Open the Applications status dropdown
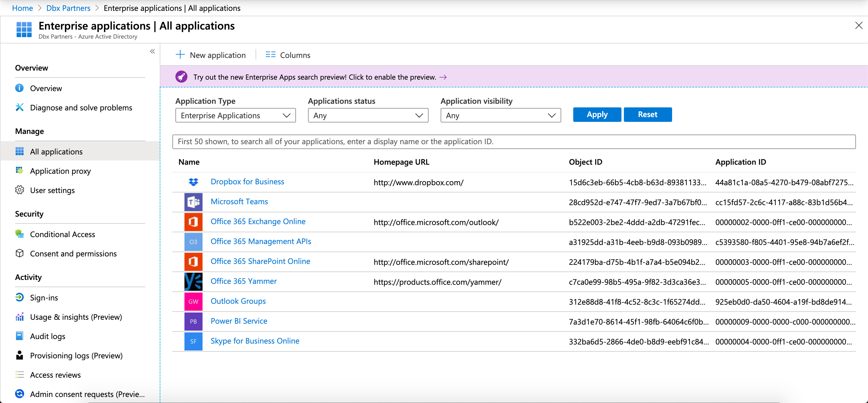Viewport: 868px width, 403px height. tap(368, 115)
